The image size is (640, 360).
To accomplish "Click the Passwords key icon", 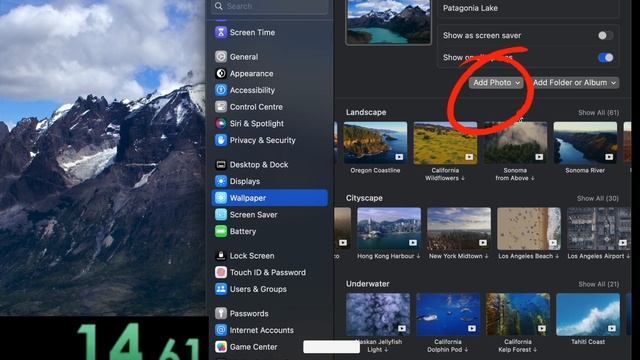I will 221,313.
